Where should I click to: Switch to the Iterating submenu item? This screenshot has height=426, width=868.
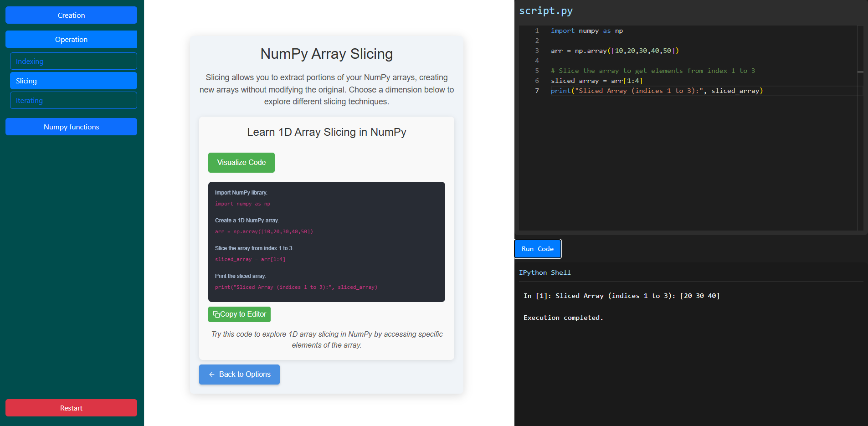[x=73, y=100]
